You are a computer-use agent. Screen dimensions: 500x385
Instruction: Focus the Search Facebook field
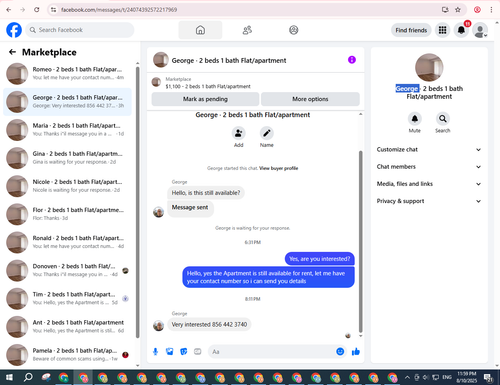[80, 30]
